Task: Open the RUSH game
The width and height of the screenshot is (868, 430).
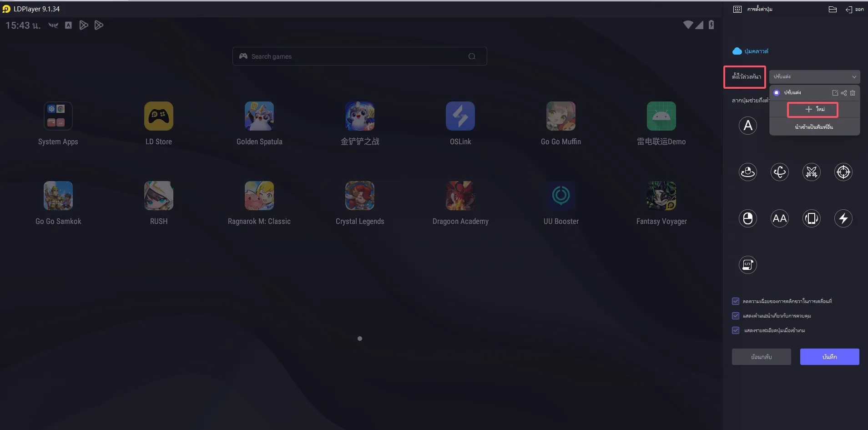Action: (159, 196)
